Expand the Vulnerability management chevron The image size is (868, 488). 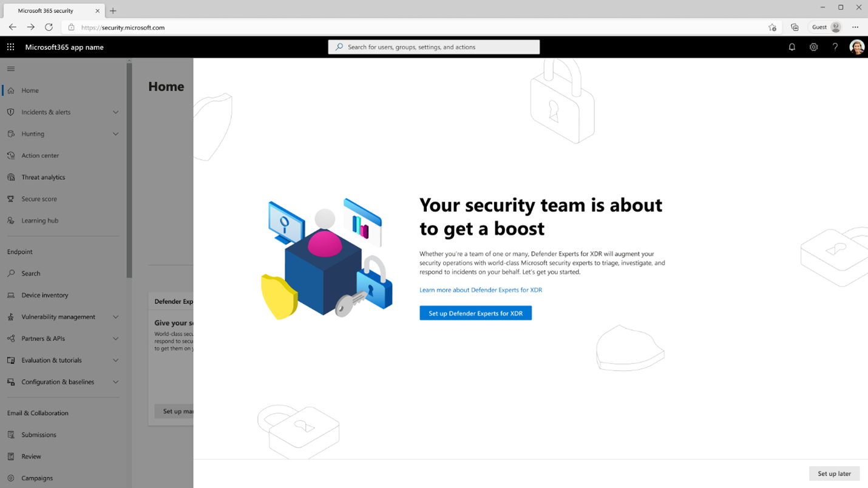[115, 317]
